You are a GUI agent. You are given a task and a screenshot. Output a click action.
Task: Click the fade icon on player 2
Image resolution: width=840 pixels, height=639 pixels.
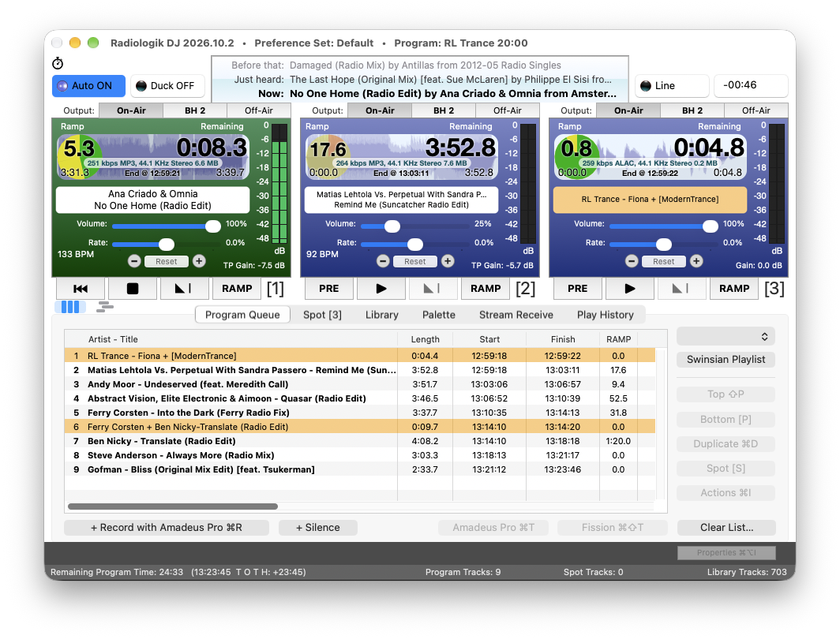point(433,289)
